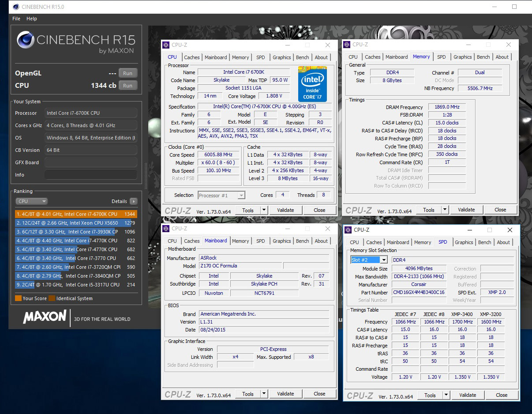The height and width of the screenshot is (414, 532).
Task: Open Bench tab in the SPD window
Action: point(484,242)
